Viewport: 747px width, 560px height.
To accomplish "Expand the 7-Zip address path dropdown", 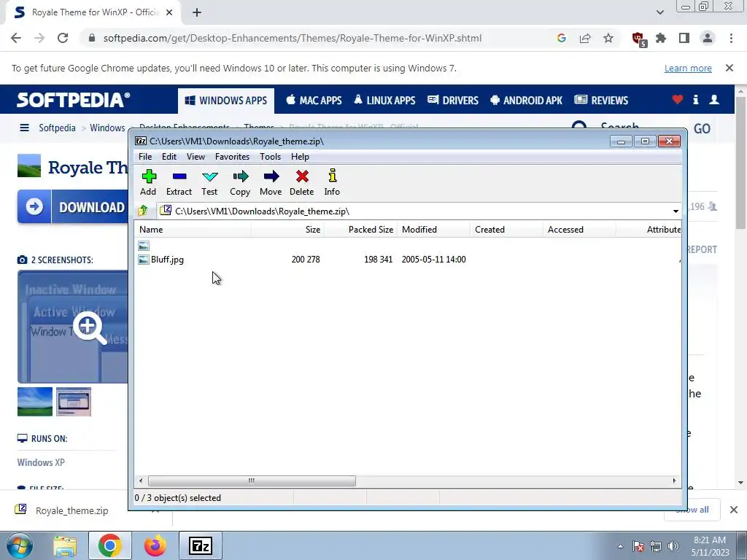I will 676,211.
